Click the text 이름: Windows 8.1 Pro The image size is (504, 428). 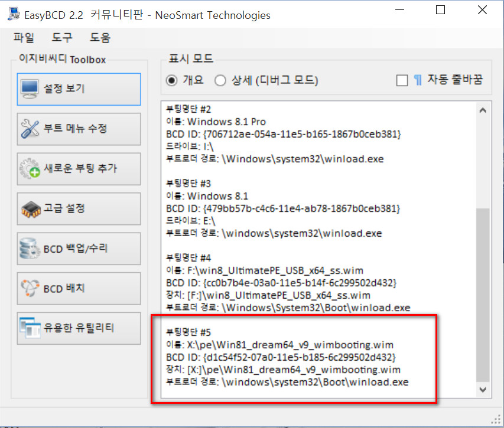click(x=216, y=122)
